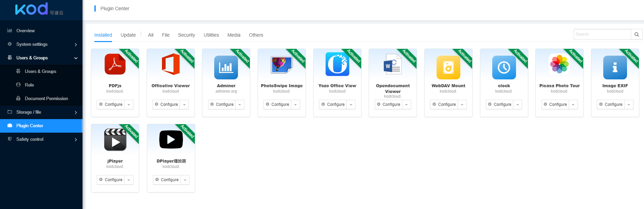The width and height of the screenshot is (644, 209).
Task: Open the clock plugin icon
Action: click(x=504, y=67)
